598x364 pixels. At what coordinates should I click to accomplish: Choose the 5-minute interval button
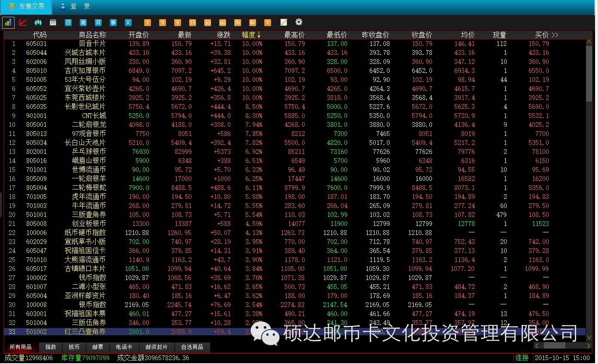pos(178,23)
